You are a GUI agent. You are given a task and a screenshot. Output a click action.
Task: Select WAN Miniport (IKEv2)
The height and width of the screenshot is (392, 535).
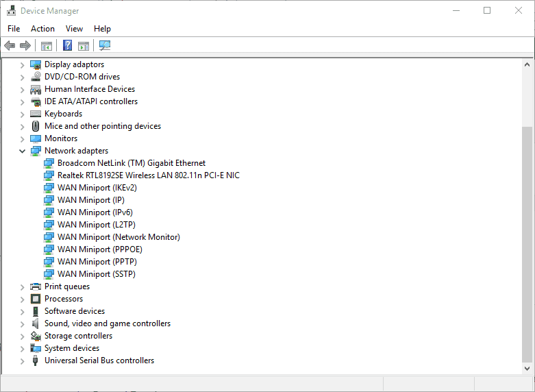[x=97, y=188]
